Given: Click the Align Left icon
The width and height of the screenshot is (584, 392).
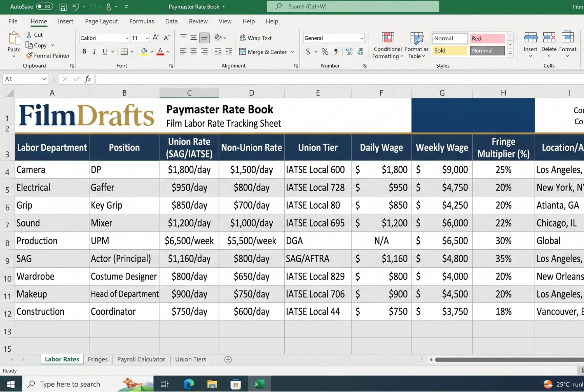Looking at the screenshot, I should tap(183, 51).
